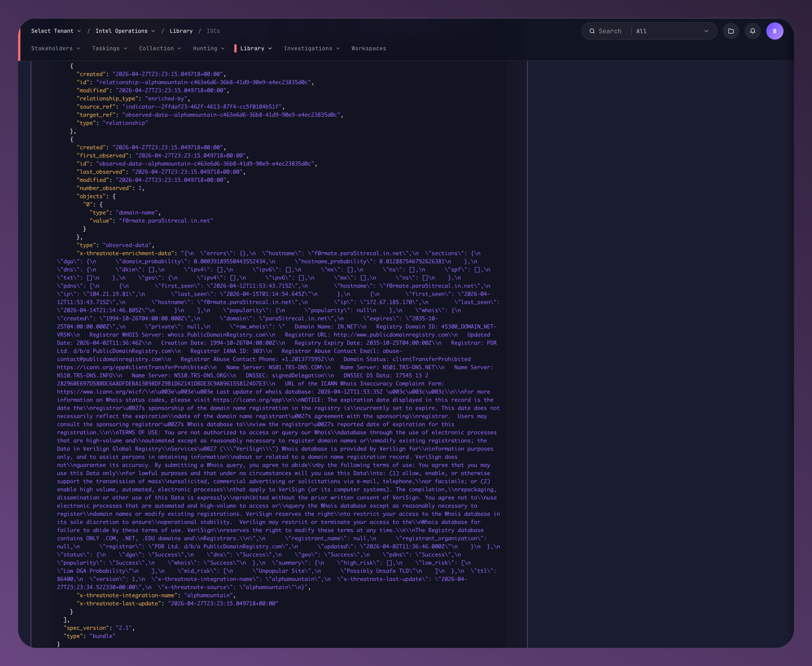
Task: Open the Taskings menu
Action: [x=109, y=48]
